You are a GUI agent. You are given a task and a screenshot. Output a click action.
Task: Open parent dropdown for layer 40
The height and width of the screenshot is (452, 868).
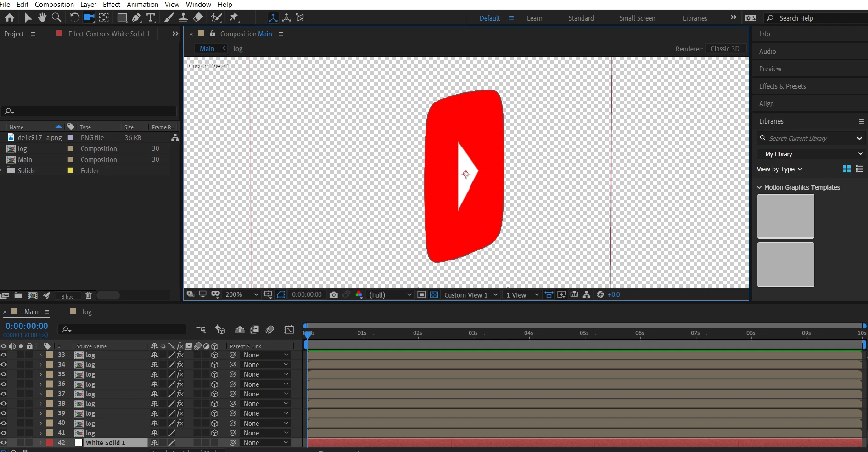pyautogui.click(x=266, y=424)
